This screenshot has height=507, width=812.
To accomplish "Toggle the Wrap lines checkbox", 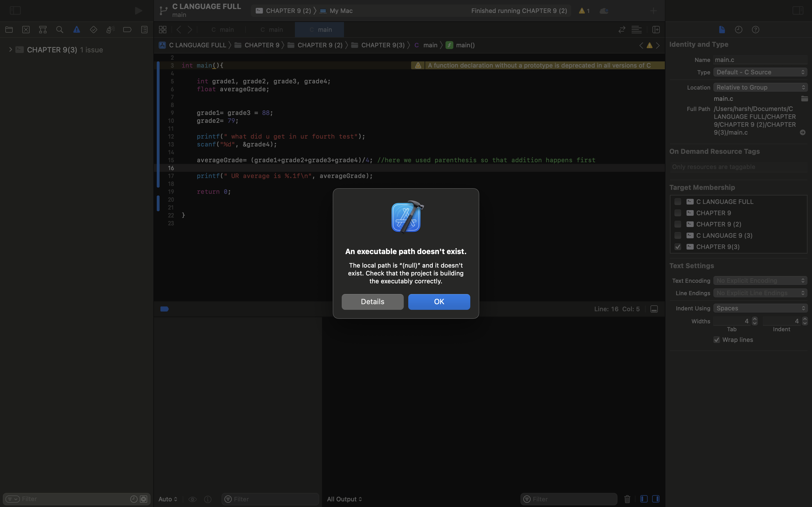I will [x=717, y=340].
